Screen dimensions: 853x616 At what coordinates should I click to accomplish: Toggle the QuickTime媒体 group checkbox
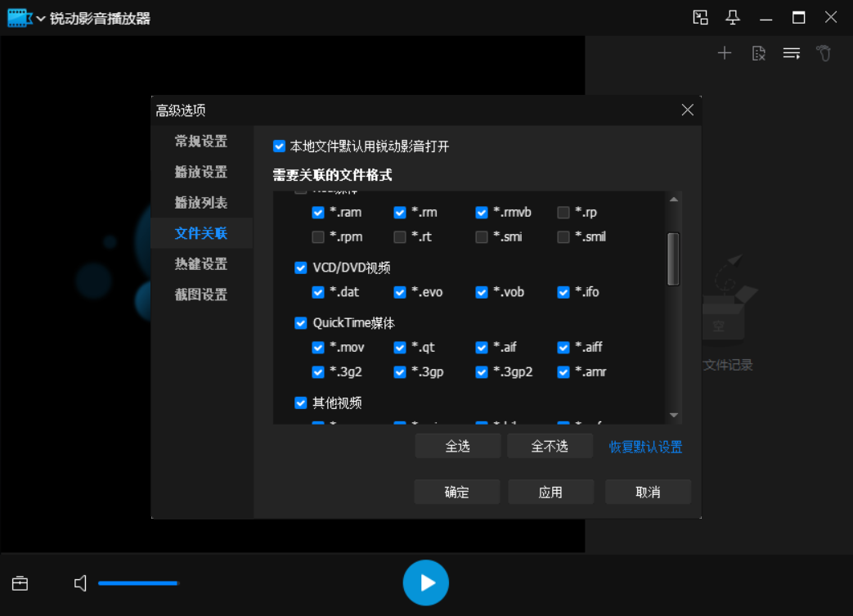tap(301, 322)
